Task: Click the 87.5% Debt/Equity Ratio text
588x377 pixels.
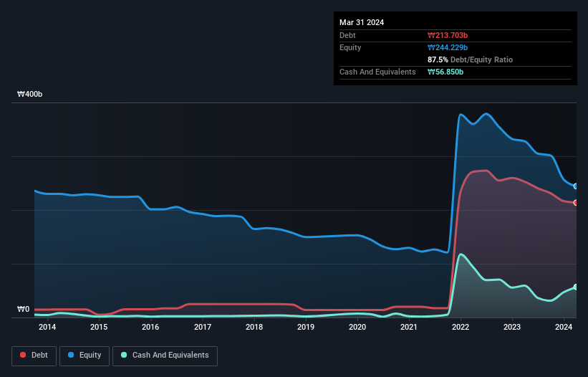Action: click(x=470, y=59)
